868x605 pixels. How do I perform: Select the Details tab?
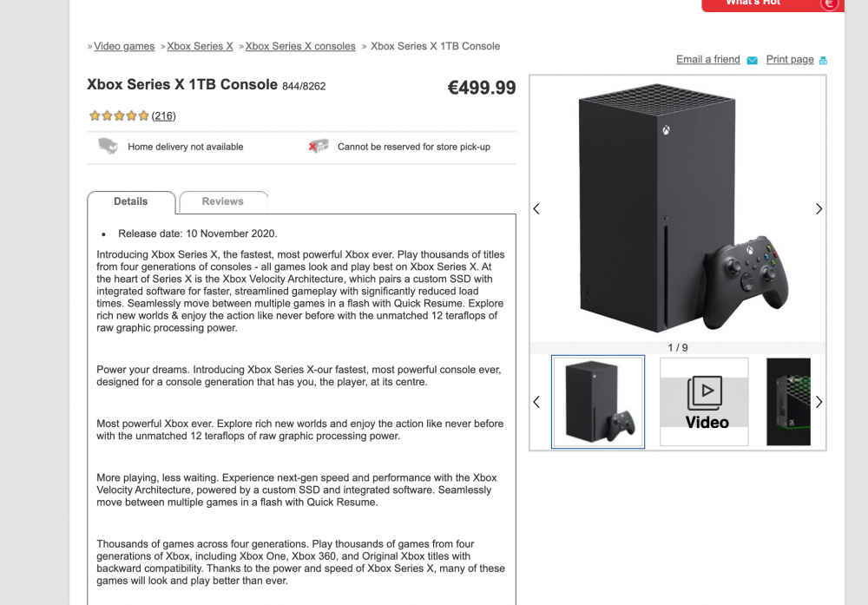tap(131, 201)
